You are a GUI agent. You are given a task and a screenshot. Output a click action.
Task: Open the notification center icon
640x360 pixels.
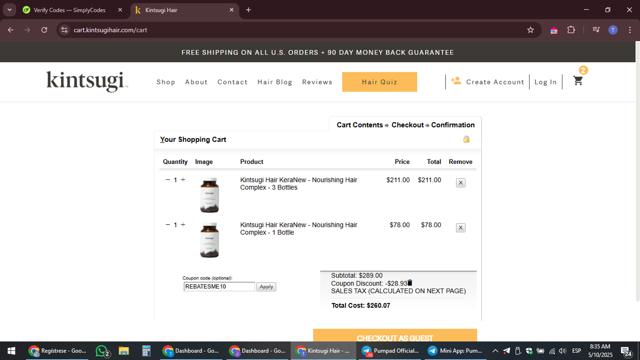(x=626, y=351)
